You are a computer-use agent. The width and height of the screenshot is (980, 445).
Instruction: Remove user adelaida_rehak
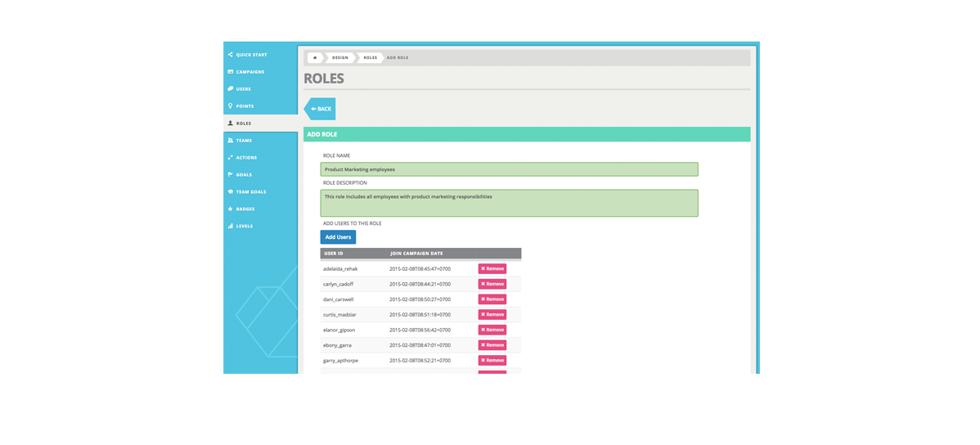coord(492,269)
